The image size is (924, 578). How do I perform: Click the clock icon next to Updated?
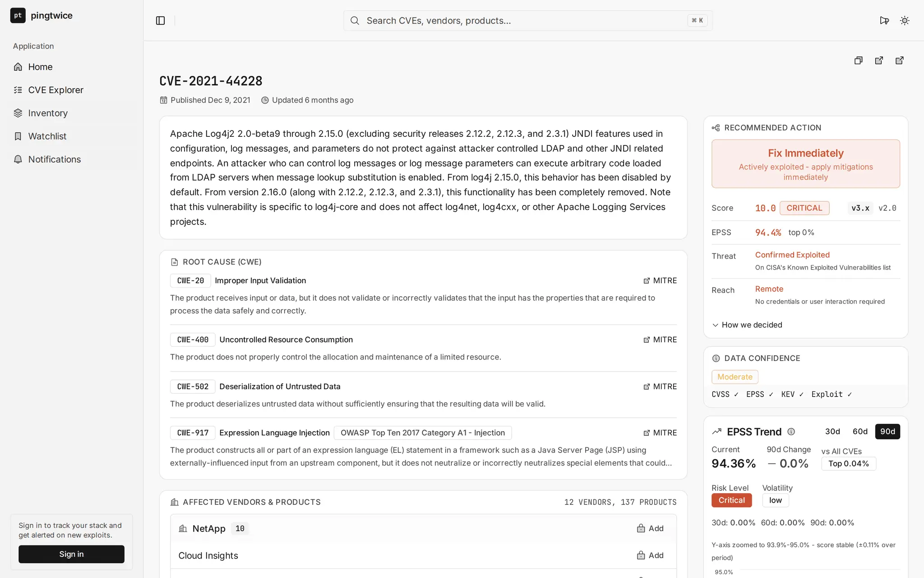coord(265,100)
